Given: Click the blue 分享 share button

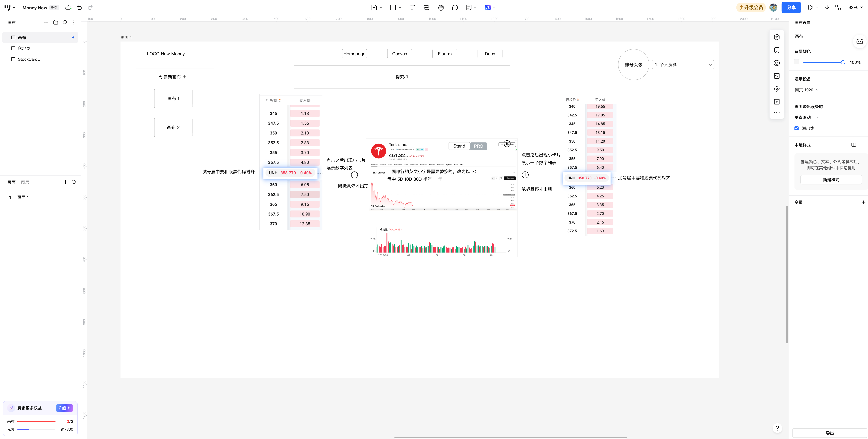Looking at the screenshot, I should pyautogui.click(x=791, y=7).
